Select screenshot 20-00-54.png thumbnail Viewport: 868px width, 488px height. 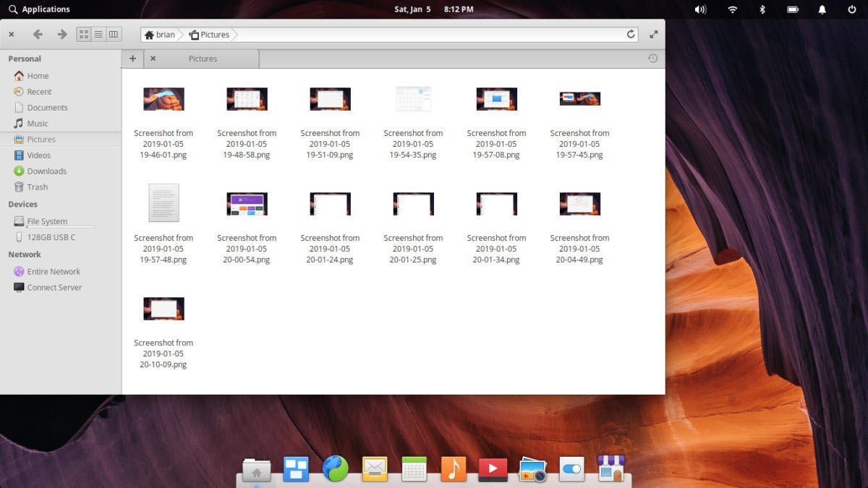247,204
